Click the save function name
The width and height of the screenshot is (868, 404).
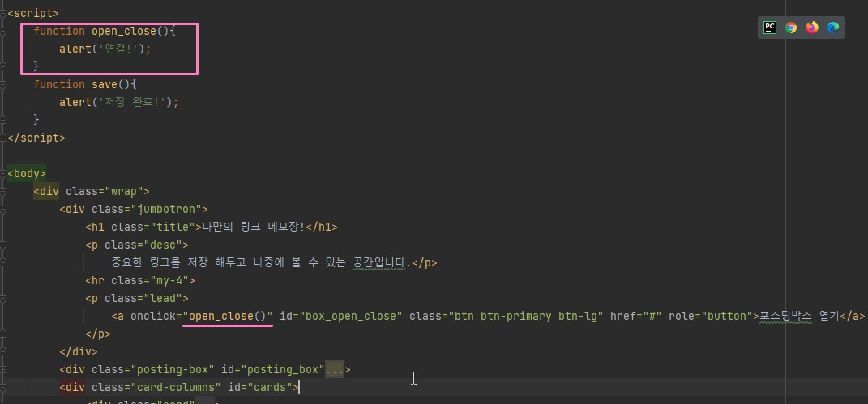105,84
